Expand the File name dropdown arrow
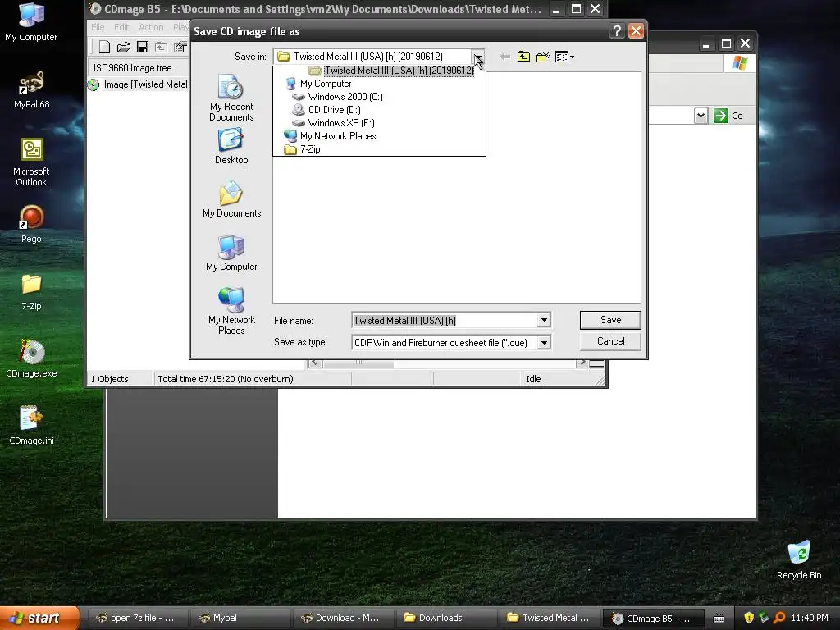 tap(544, 321)
